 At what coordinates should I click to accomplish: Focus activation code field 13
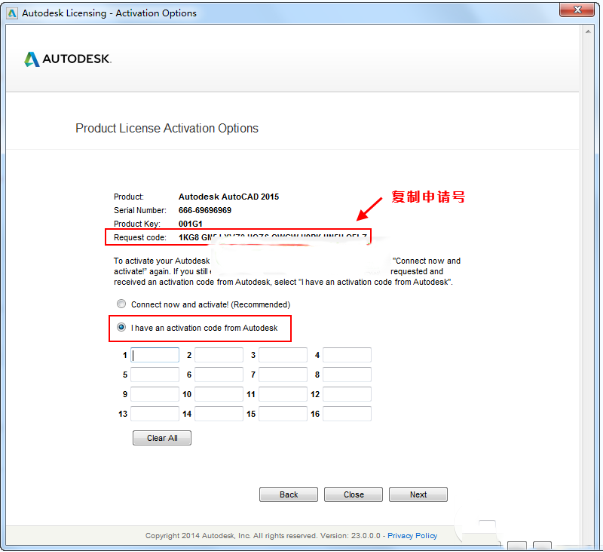(x=155, y=414)
